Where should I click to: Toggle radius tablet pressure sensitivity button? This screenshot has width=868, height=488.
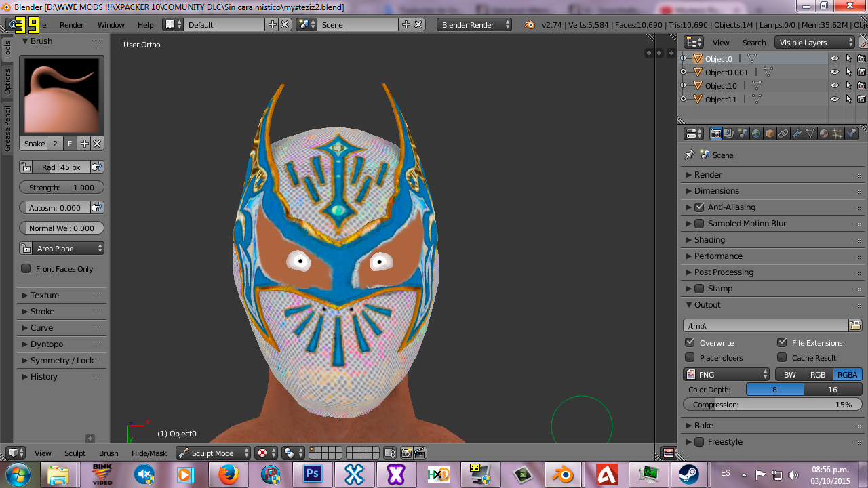click(97, 167)
